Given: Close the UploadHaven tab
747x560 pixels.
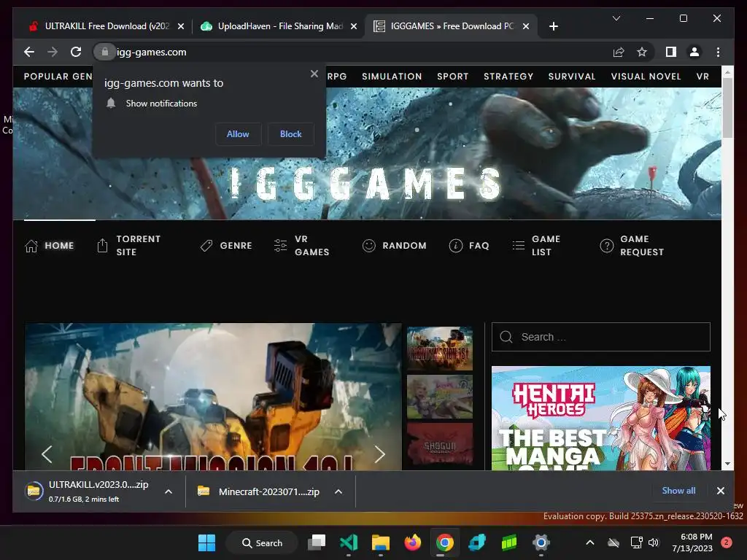Looking at the screenshot, I should [x=354, y=26].
